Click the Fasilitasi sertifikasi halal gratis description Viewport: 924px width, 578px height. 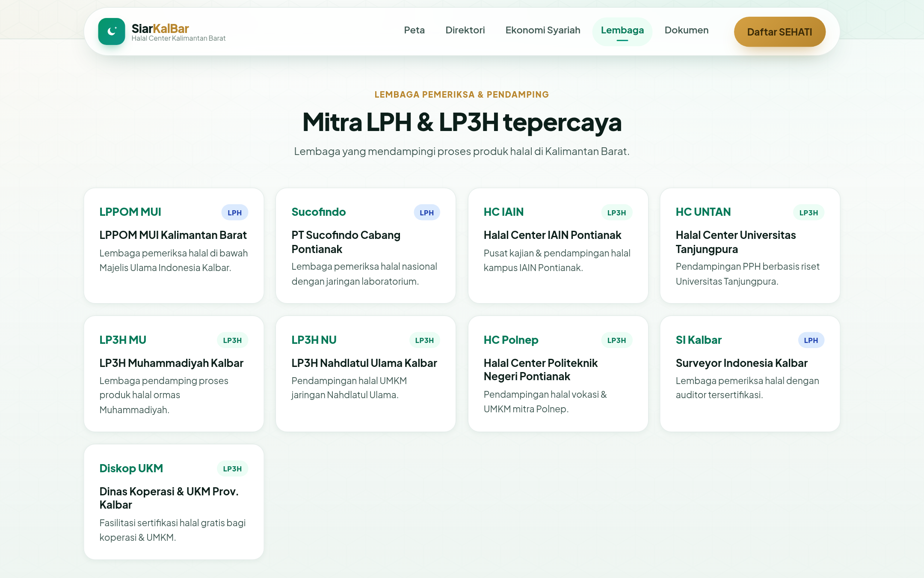click(172, 530)
